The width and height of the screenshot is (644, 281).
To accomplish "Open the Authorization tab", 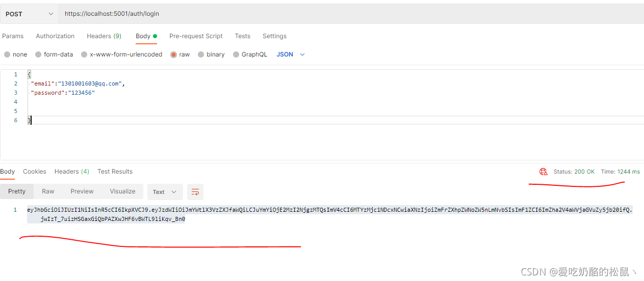I will (55, 36).
